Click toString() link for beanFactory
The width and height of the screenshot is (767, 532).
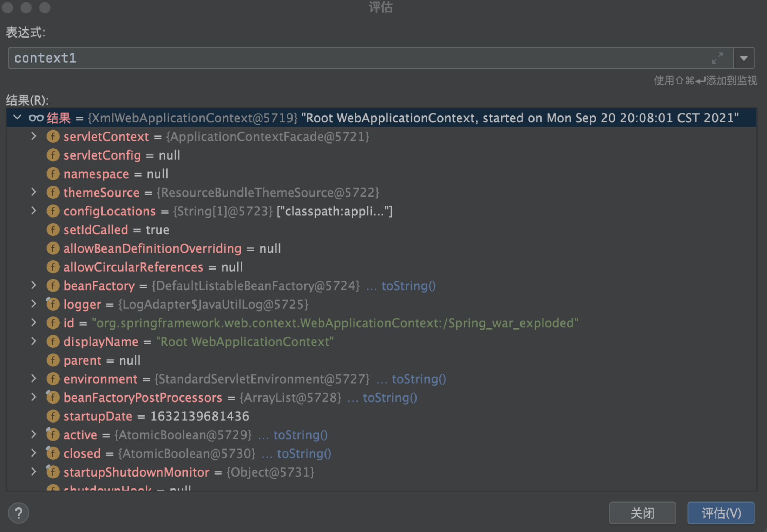click(408, 286)
